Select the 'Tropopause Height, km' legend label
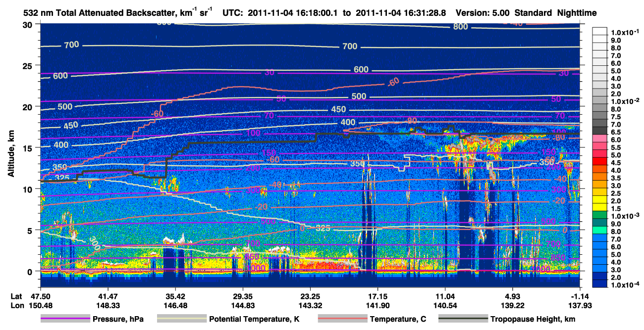This screenshot has height=330, width=644. pos(533,319)
